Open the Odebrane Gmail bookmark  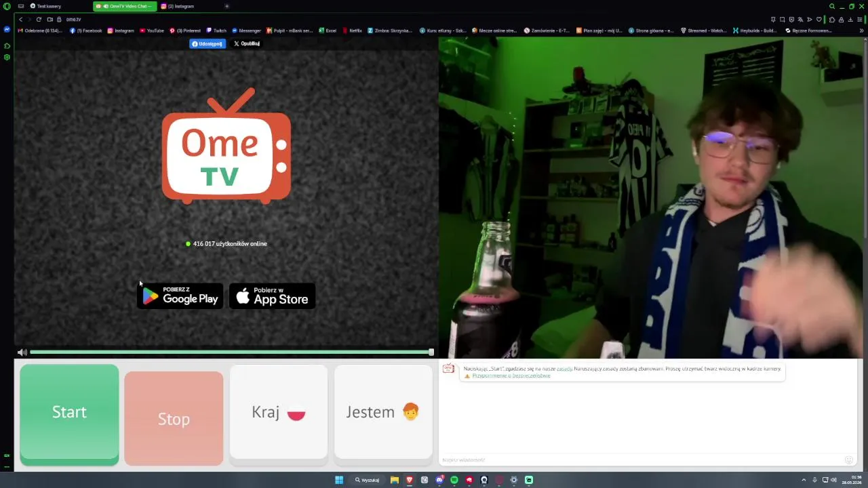pos(40,30)
